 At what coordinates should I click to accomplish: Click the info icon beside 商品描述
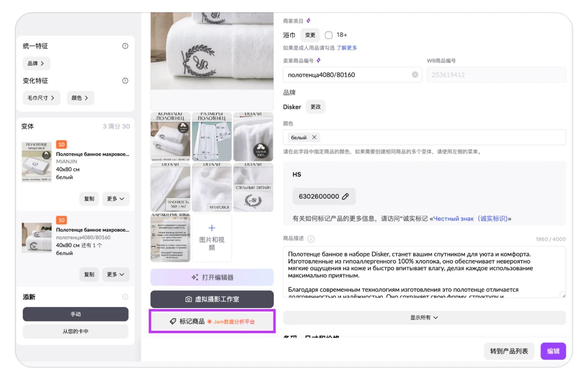pyautogui.click(x=311, y=239)
